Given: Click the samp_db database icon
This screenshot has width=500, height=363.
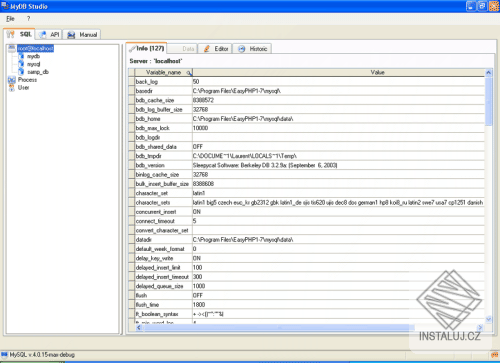Looking at the screenshot, I should tap(21, 72).
